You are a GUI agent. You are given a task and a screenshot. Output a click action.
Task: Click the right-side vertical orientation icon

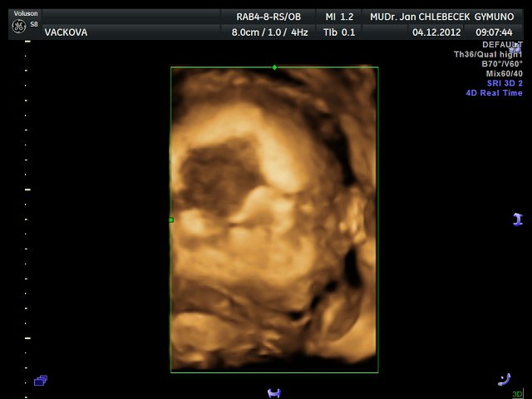click(517, 219)
